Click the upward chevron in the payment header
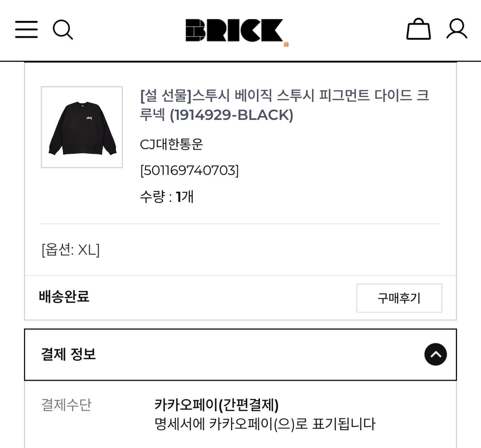The width and height of the screenshot is (481, 448). click(435, 354)
